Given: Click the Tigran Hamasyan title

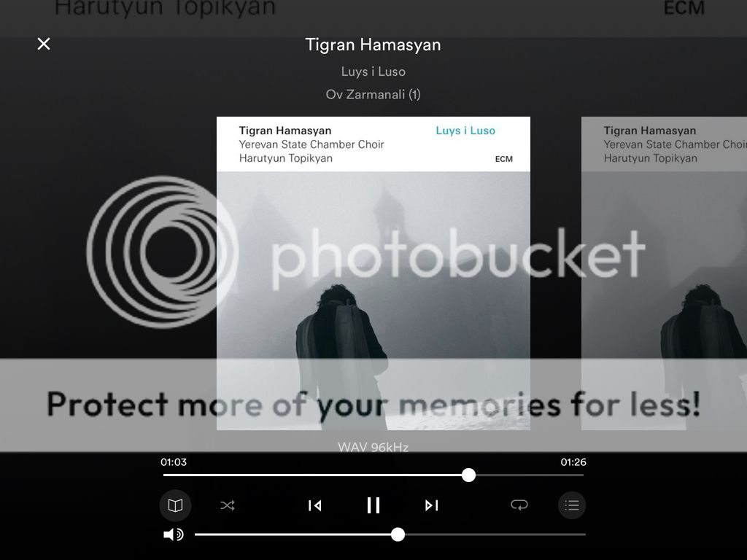Looking at the screenshot, I should pyautogui.click(x=373, y=44).
